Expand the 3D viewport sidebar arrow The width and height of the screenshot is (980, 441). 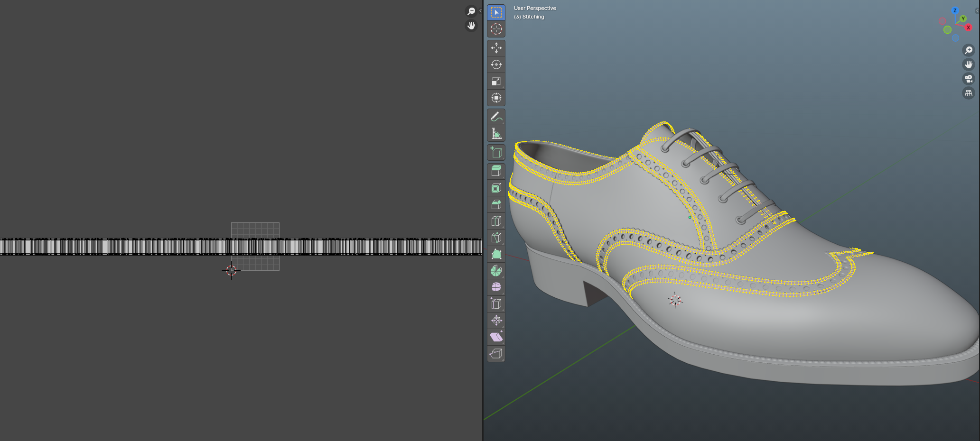pyautogui.click(x=978, y=10)
